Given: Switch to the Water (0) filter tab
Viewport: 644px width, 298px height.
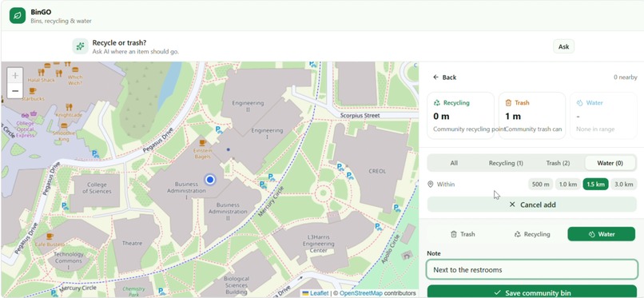Looking at the screenshot, I should coord(610,163).
